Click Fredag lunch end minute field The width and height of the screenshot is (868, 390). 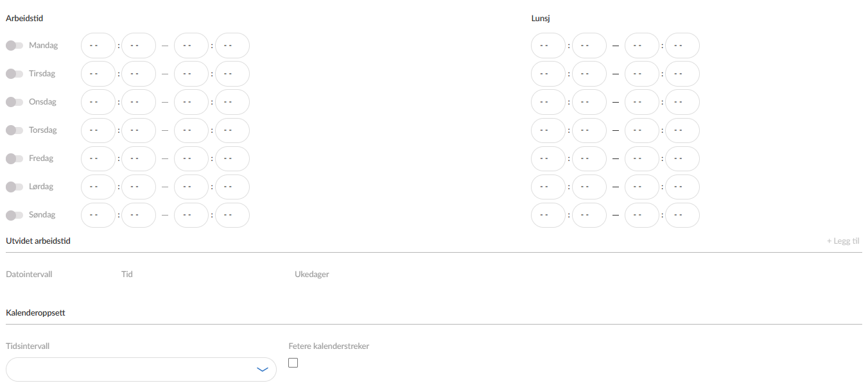point(682,158)
